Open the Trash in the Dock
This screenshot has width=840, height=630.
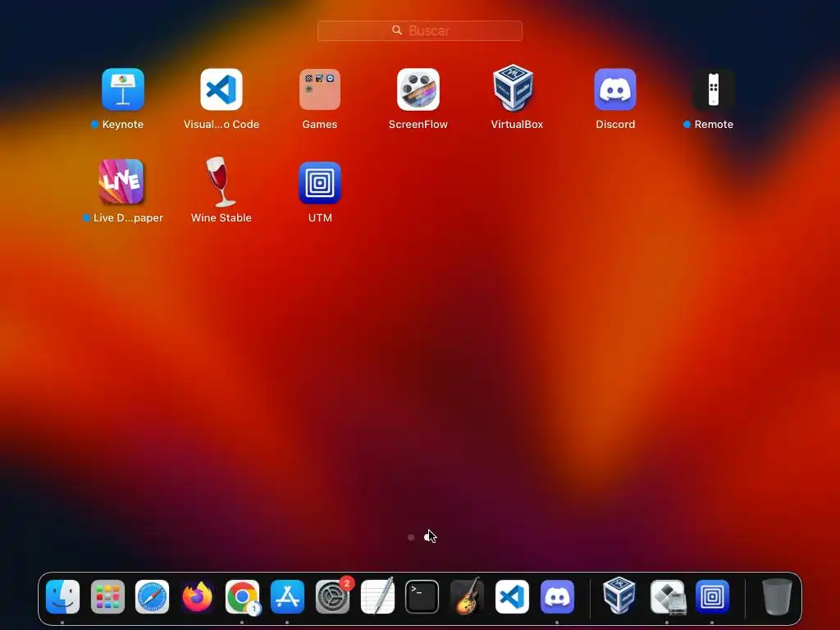pos(776,597)
